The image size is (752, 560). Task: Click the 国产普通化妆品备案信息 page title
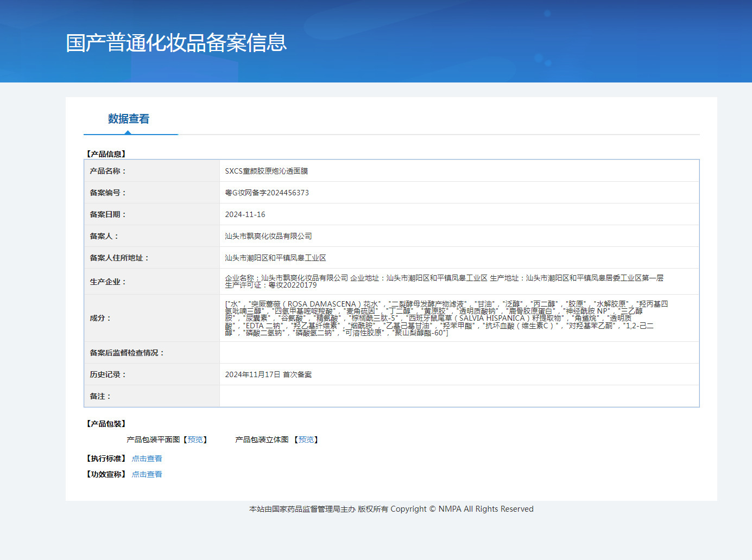coord(176,43)
